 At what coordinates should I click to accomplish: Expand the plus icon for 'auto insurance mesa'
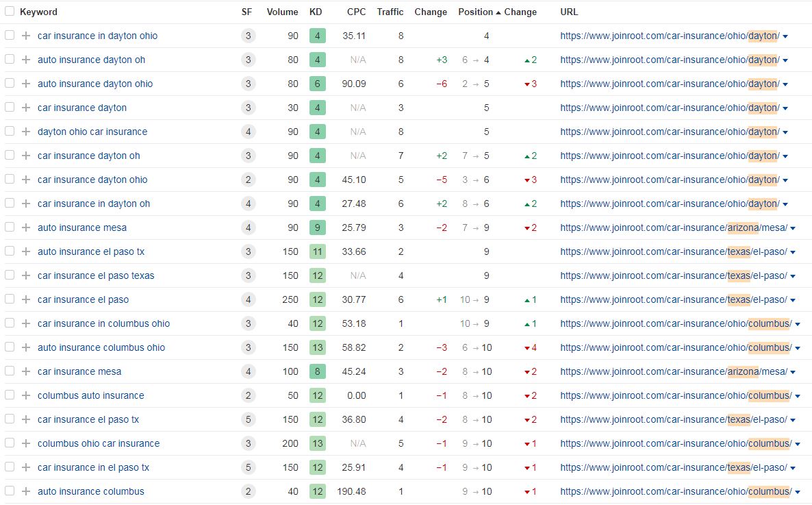(x=26, y=227)
